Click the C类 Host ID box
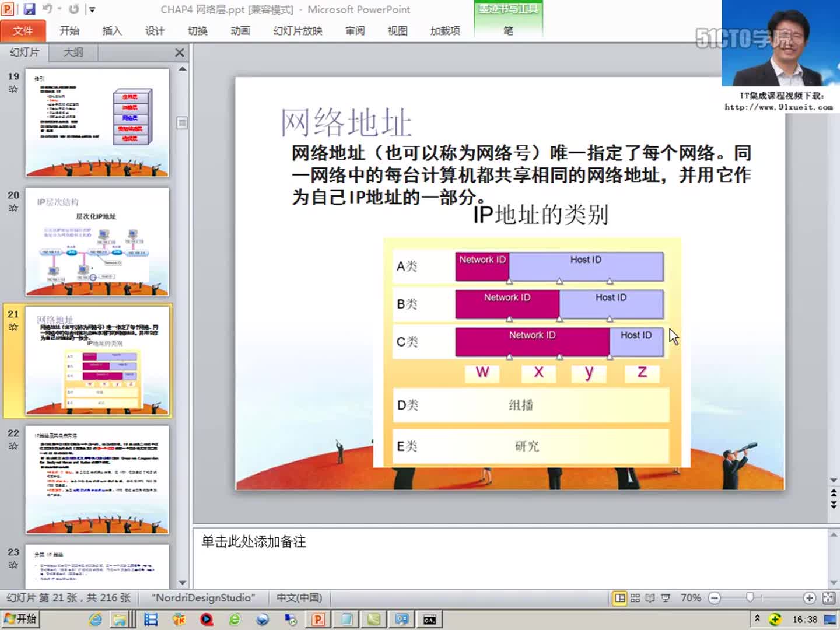 click(636, 342)
